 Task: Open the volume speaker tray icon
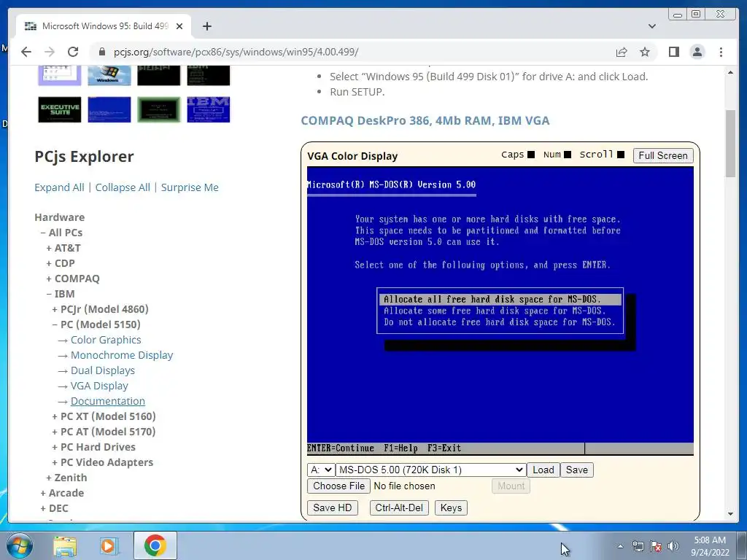pos(673,546)
